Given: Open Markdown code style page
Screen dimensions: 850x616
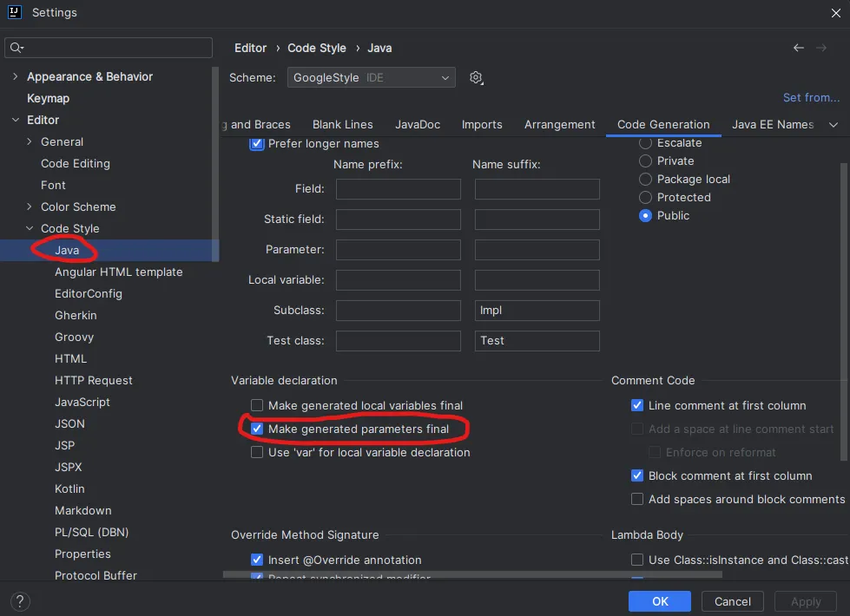Looking at the screenshot, I should (83, 510).
